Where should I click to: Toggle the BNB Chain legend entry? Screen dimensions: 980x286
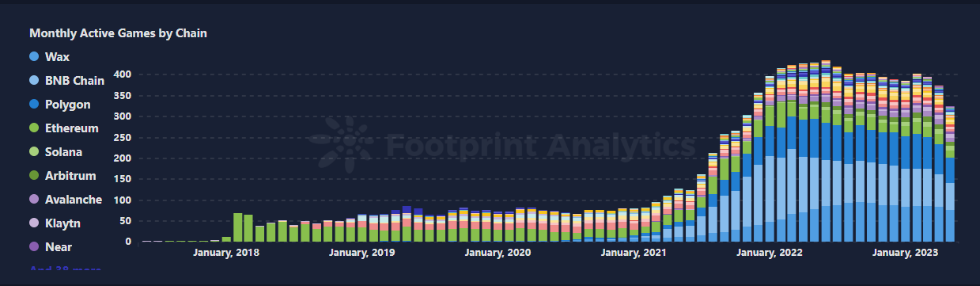(x=66, y=81)
